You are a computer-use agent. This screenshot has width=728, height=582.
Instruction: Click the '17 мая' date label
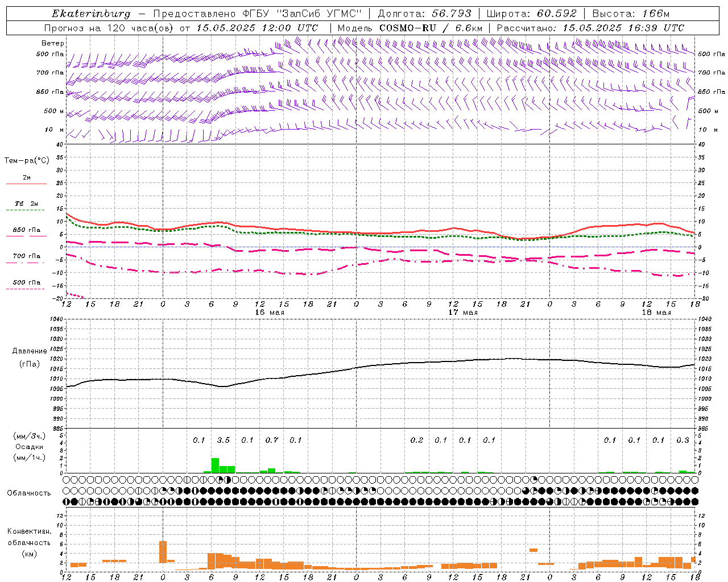463,313
